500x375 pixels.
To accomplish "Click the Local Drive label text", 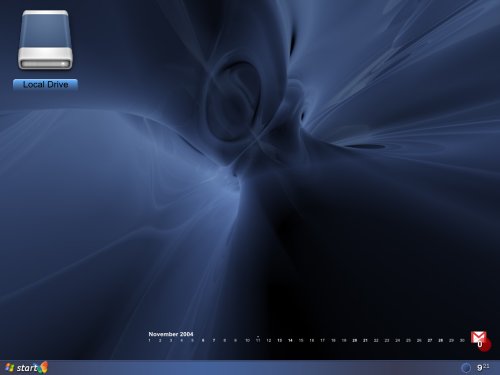I will point(45,85).
